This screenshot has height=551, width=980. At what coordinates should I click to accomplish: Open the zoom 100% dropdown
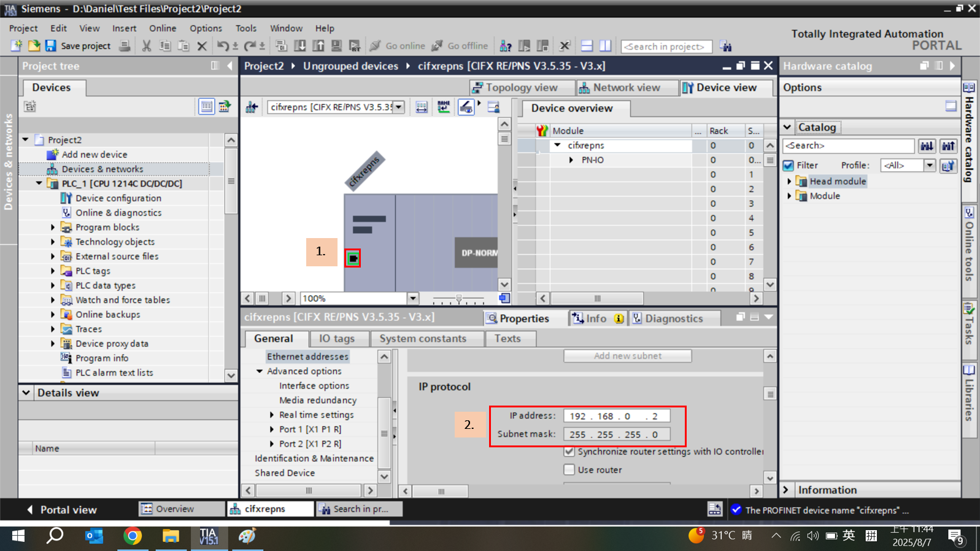(412, 298)
